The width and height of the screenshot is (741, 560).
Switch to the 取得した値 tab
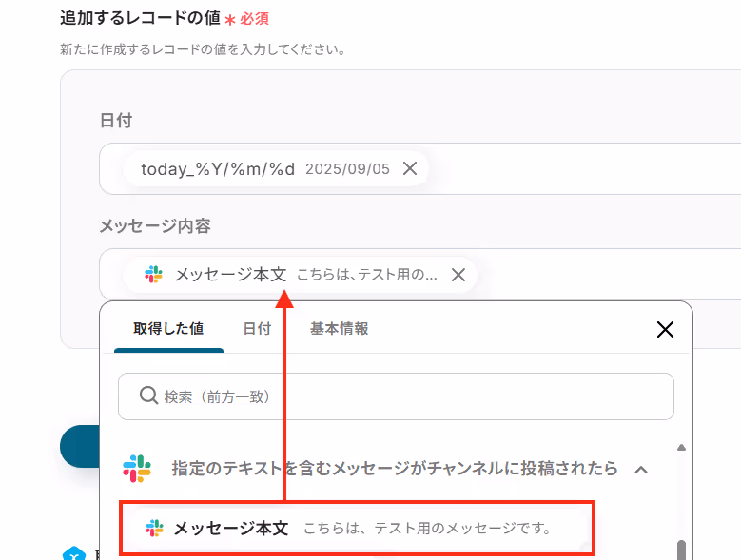click(168, 329)
